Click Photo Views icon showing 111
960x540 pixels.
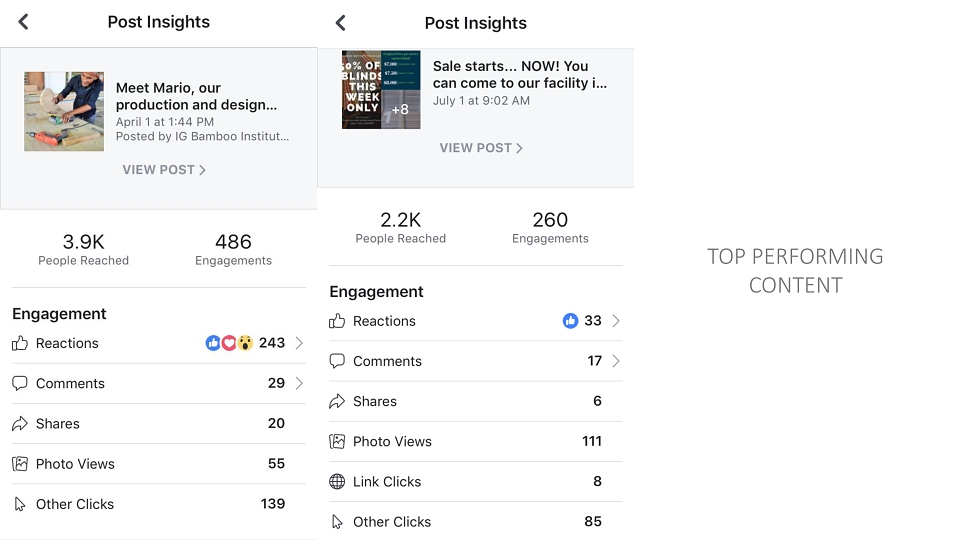coord(337,441)
